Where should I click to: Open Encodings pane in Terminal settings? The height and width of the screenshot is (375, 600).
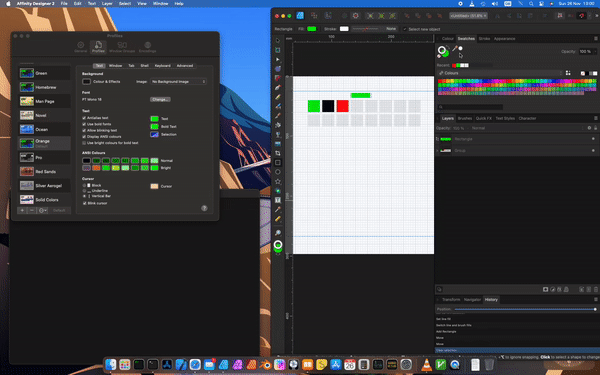coord(147,47)
